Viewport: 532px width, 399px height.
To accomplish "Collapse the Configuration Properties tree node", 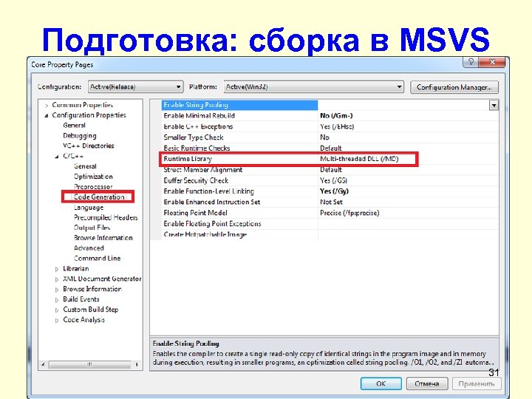I will pyautogui.click(x=47, y=116).
